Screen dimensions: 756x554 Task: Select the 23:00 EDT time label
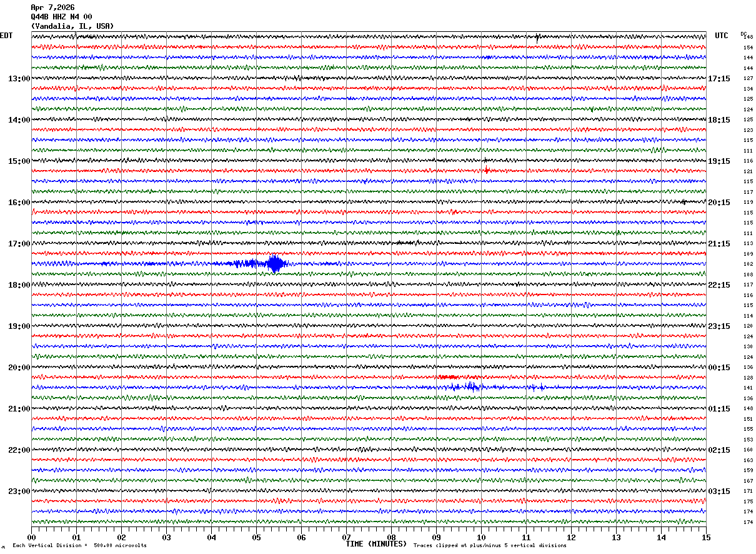(19, 491)
